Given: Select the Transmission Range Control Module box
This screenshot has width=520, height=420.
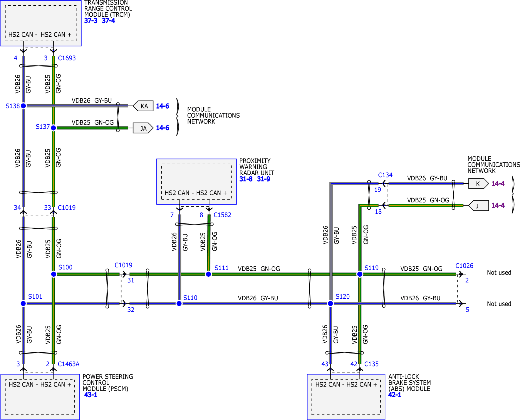Looking at the screenshot, I should pos(41,23).
